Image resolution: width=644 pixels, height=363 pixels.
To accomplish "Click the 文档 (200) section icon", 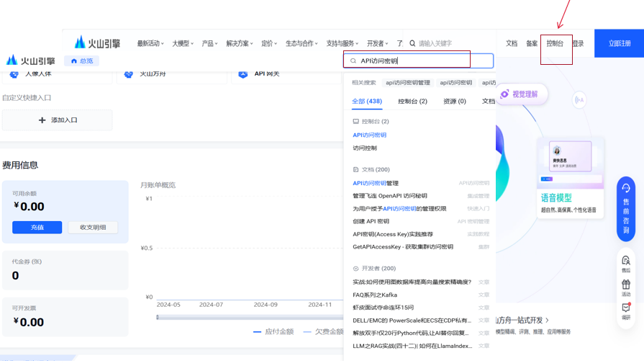I will pos(355,169).
